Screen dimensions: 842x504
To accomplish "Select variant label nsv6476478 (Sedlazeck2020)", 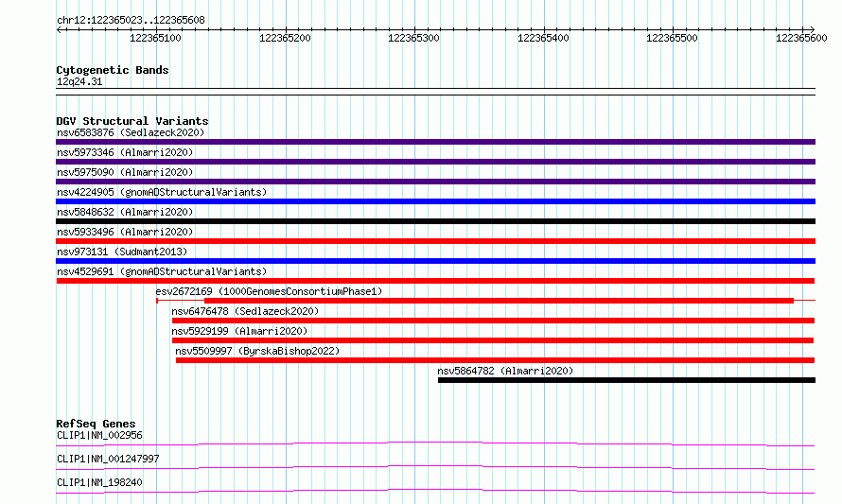I will click(245, 311).
